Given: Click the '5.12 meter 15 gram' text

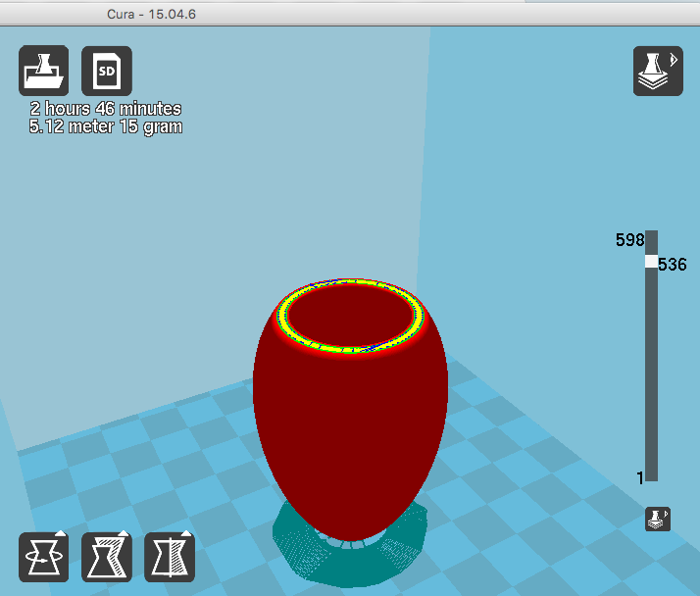Looking at the screenshot, I should tap(106, 126).
